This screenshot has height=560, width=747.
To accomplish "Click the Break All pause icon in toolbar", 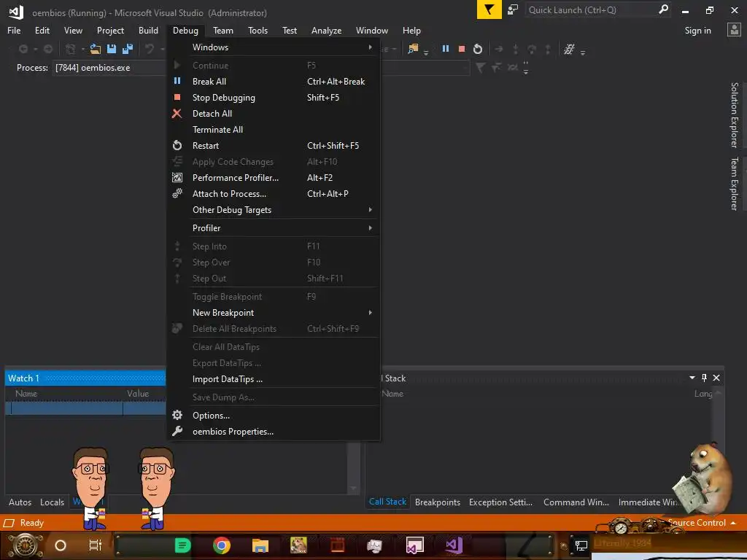I will click(446, 49).
